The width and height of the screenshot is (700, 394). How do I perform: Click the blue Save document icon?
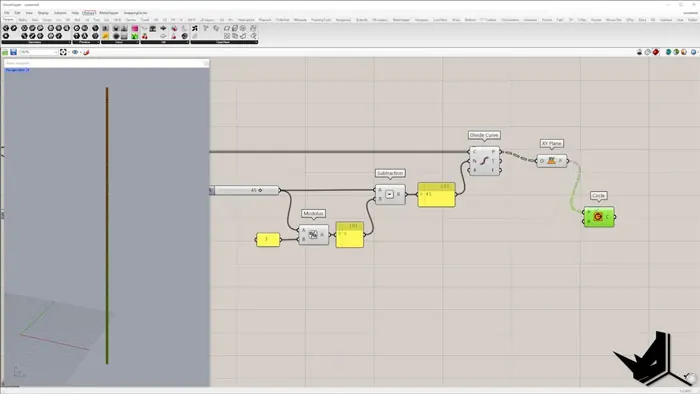point(13,52)
